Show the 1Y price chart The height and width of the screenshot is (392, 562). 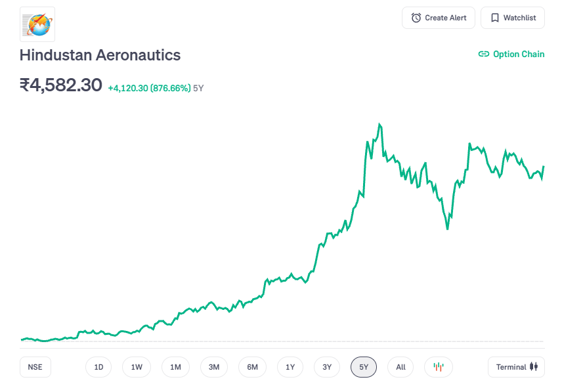[290, 367]
